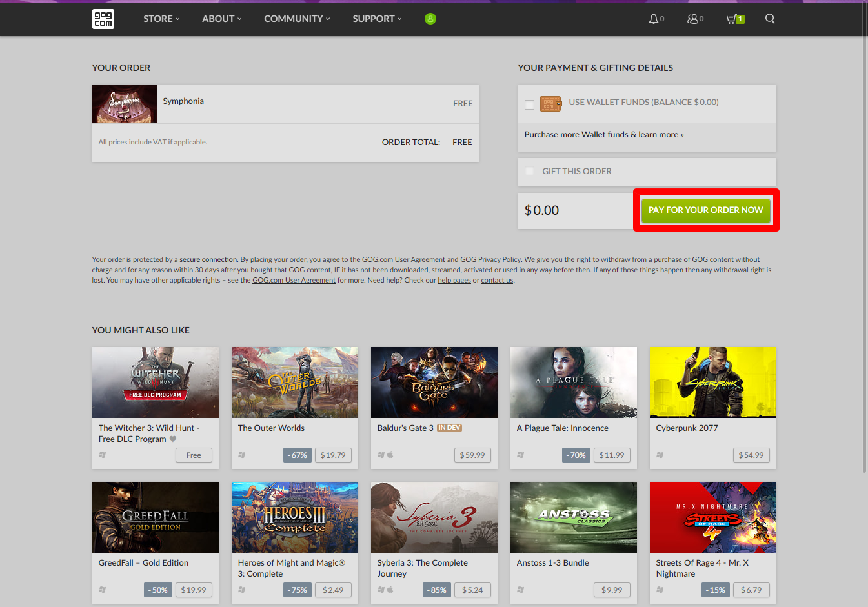Enable the Use Wallet Funds checkbox
The width and height of the screenshot is (868, 607).
click(529, 104)
